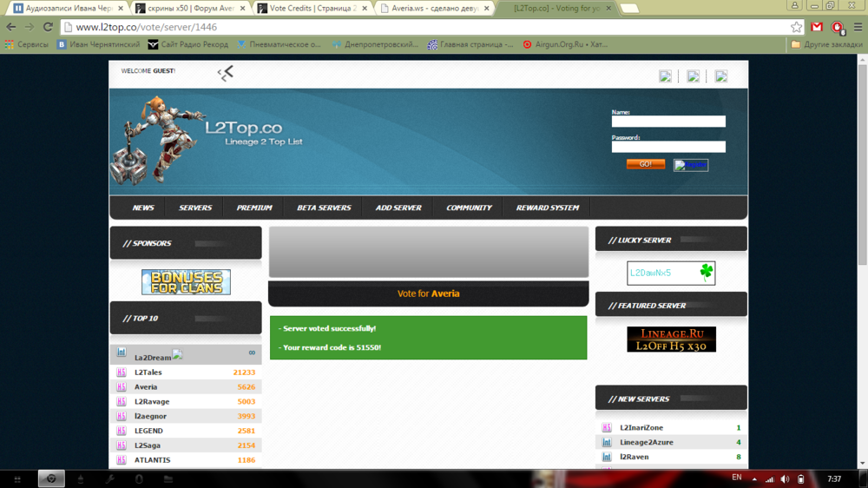Bookmark this page with the star icon

[796, 27]
